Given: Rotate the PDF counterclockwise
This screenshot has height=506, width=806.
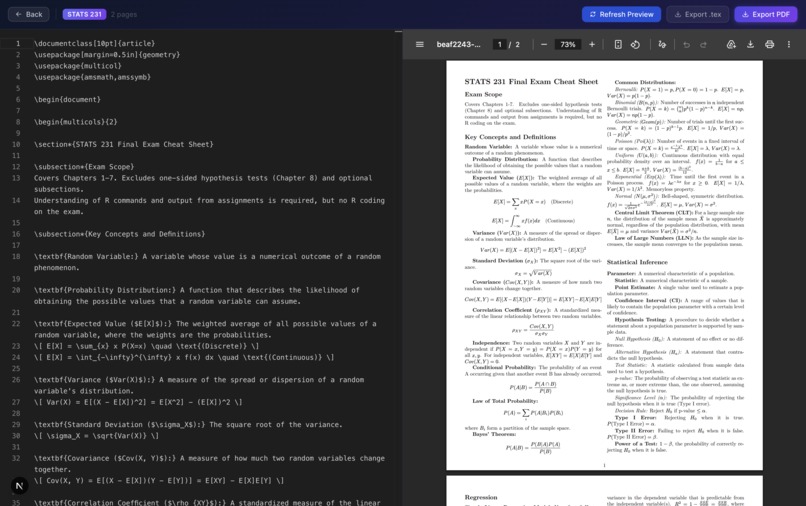Looking at the screenshot, I should click(x=635, y=45).
